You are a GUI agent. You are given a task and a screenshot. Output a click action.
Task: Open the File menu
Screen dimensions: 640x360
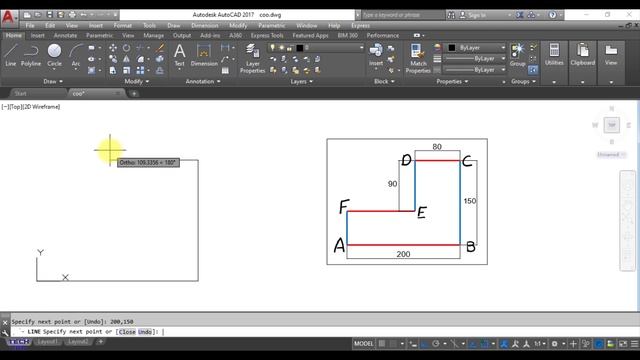coord(30,25)
